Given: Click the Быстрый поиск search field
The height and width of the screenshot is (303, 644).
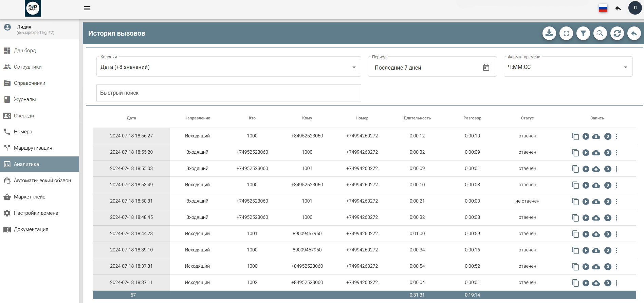Looking at the screenshot, I should click(x=228, y=93).
